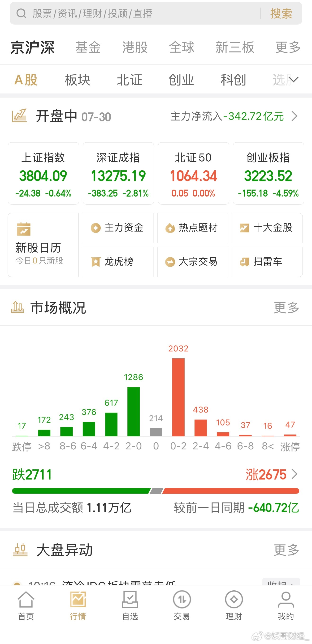
Task: Open the 北证50 index card
Action: coord(193,173)
